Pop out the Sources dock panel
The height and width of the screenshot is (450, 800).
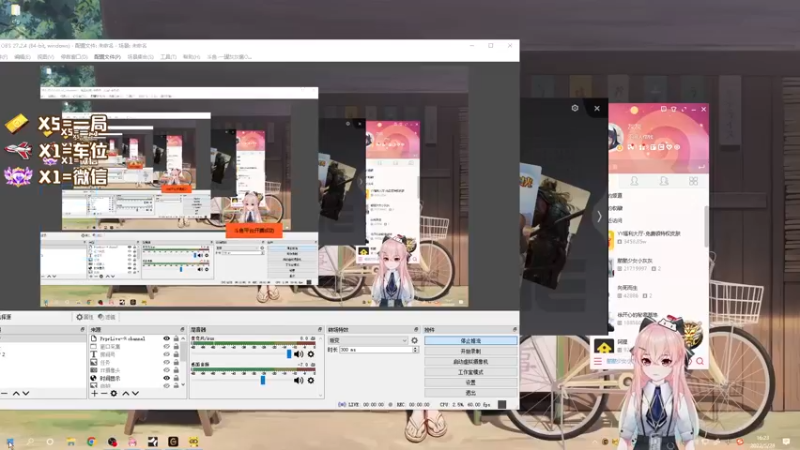click(182, 330)
